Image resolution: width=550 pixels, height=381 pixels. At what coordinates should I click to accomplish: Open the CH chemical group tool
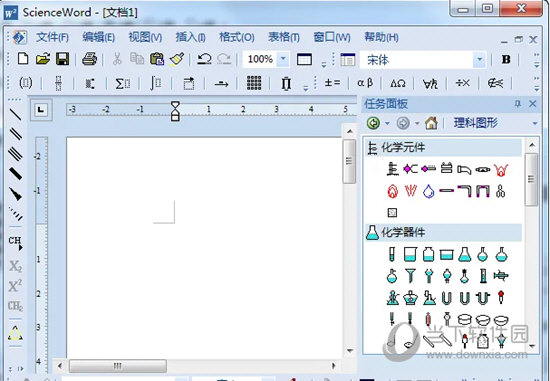(x=15, y=242)
